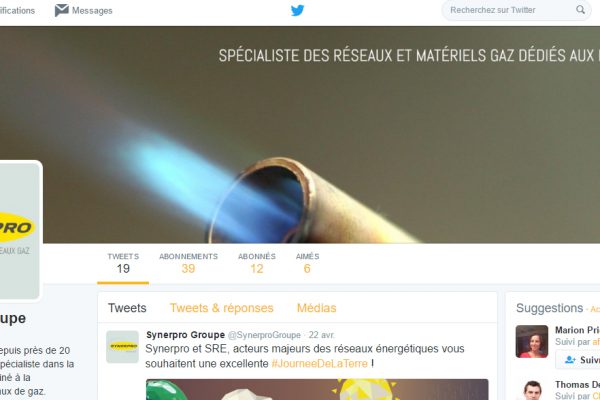The image size is (600, 400).
Task: Open Synerpro profile logo picture
Action: click(x=19, y=231)
